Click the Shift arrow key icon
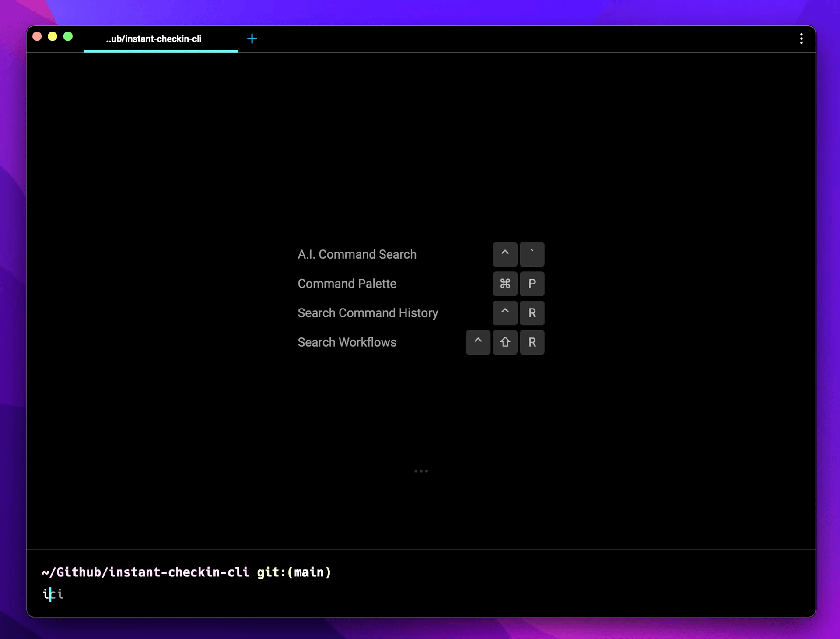Viewport: 840px width, 639px height. click(x=505, y=342)
